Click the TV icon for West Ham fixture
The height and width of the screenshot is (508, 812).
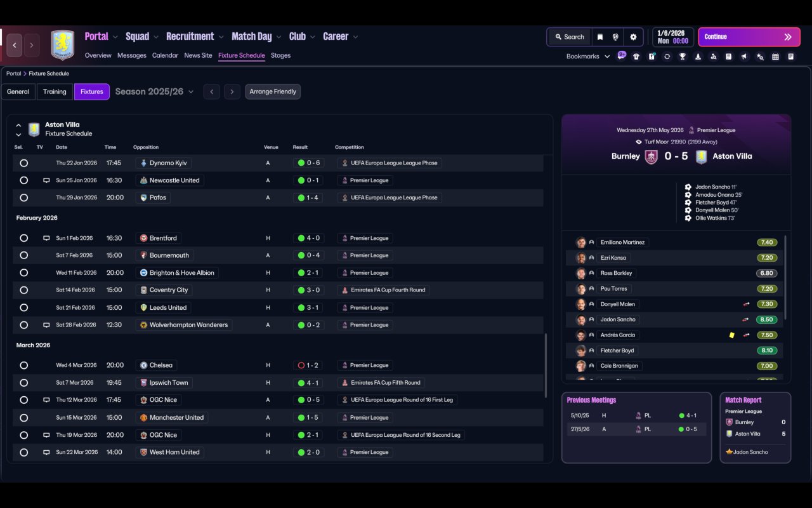tap(46, 452)
